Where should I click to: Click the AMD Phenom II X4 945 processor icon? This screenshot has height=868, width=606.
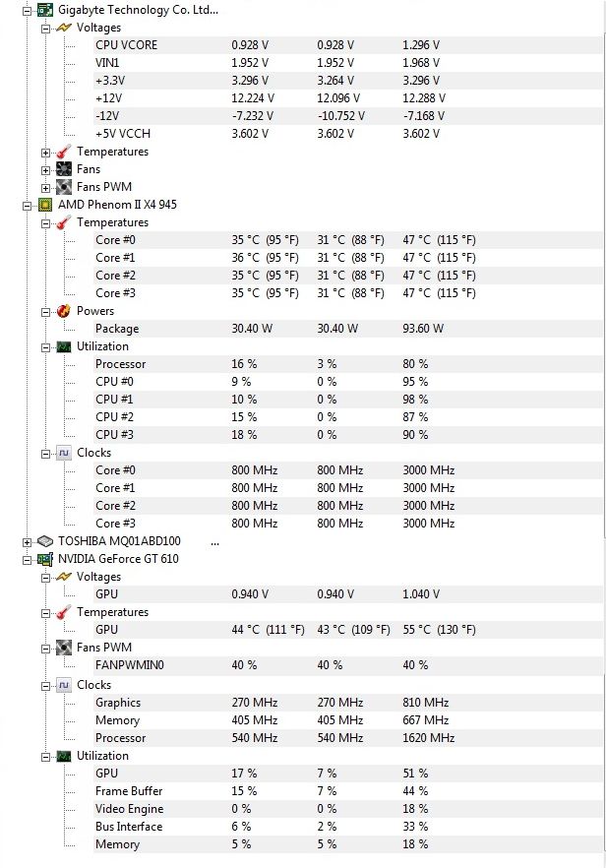45,205
